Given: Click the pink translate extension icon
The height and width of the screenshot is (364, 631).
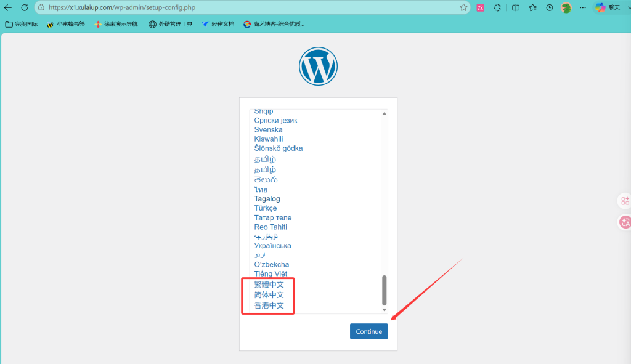Looking at the screenshot, I should click(481, 7).
